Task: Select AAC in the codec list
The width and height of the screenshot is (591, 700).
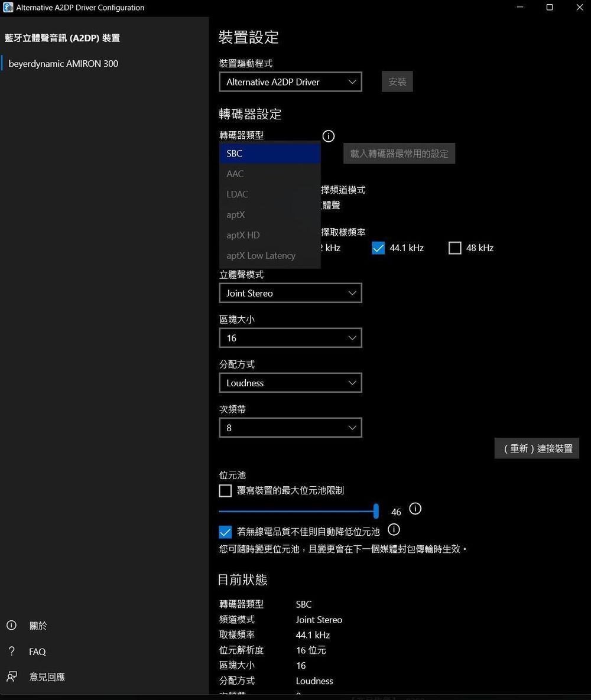Action: [x=270, y=174]
